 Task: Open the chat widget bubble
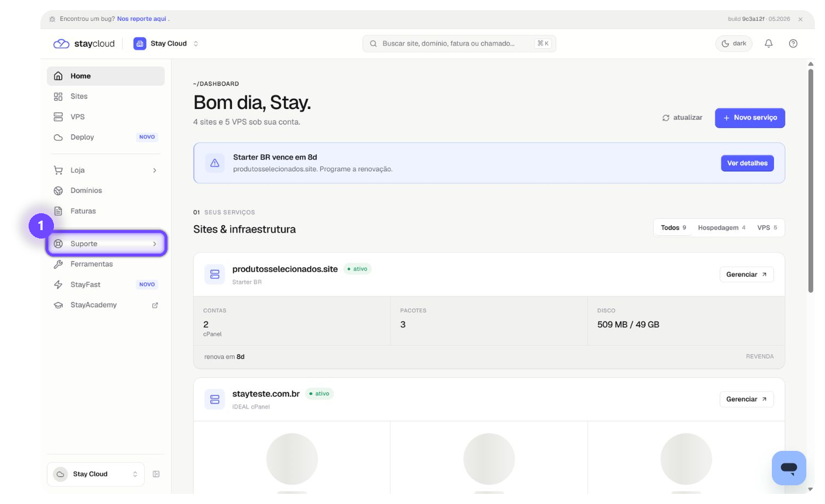788,468
